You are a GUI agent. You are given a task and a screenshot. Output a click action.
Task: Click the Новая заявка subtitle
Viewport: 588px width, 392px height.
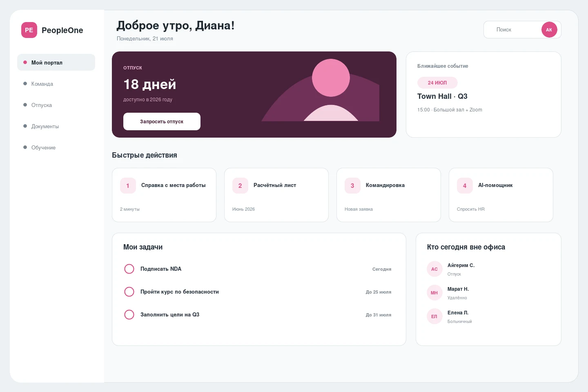[359, 209]
